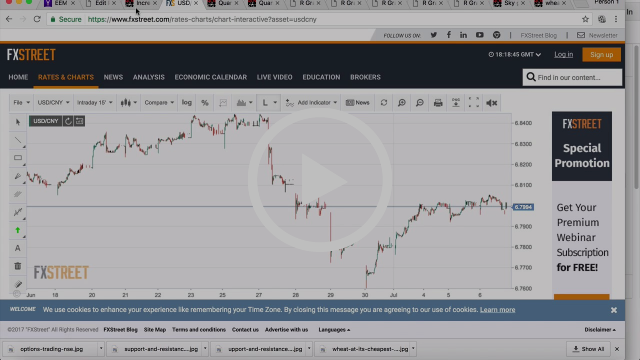
Task: Click the orange Sign up button
Action: pyautogui.click(x=602, y=55)
